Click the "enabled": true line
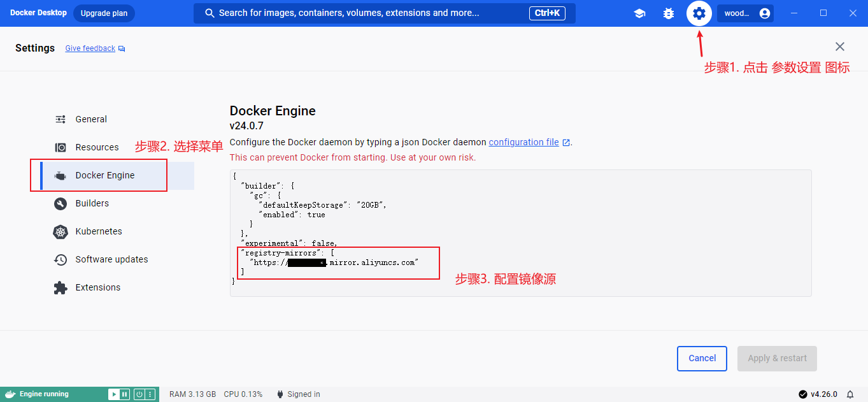The image size is (868, 402). (292, 215)
